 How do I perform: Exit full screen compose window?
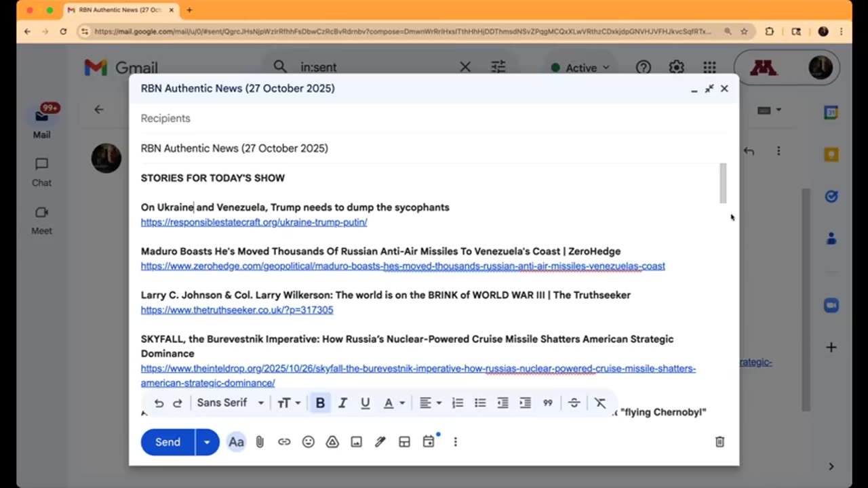click(x=709, y=89)
